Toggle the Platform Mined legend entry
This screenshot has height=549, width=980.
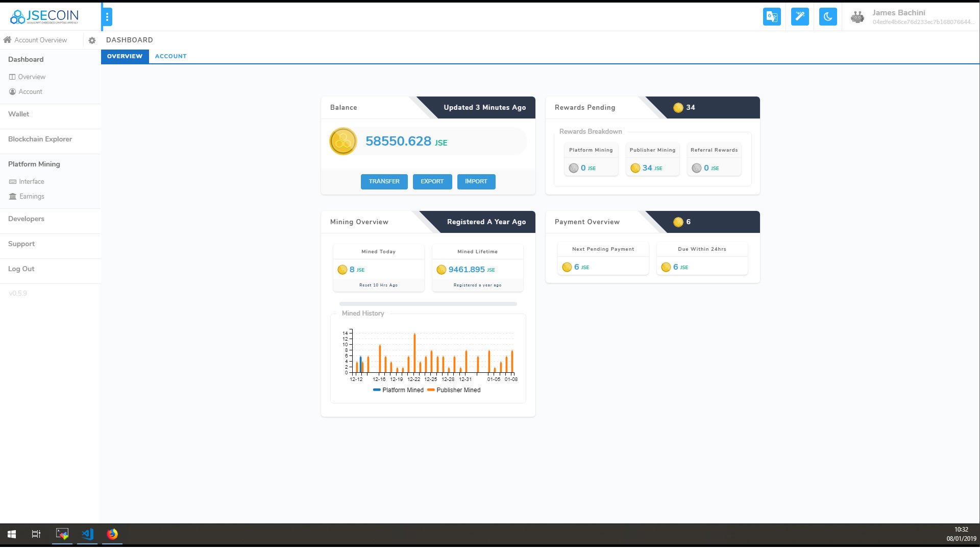(398, 390)
